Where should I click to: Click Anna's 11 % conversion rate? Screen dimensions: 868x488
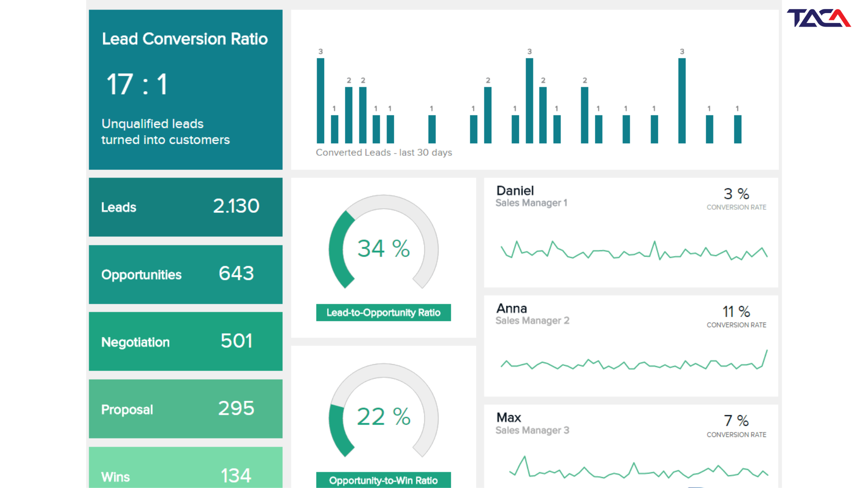click(736, 312)
